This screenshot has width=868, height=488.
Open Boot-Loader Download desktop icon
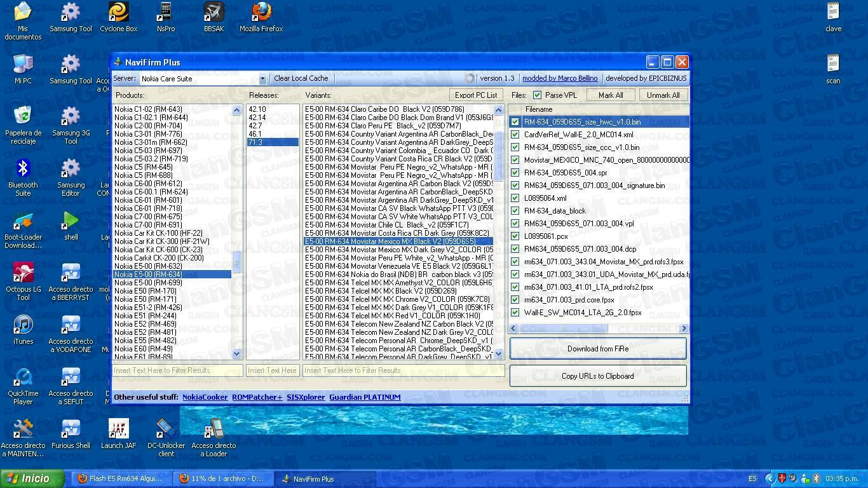[23, 229]
